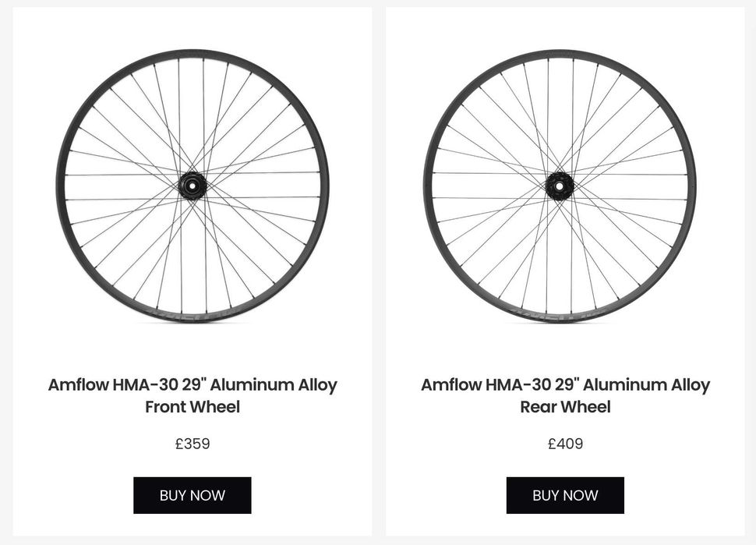Click the top rim of the front wheel

point(192,53)
